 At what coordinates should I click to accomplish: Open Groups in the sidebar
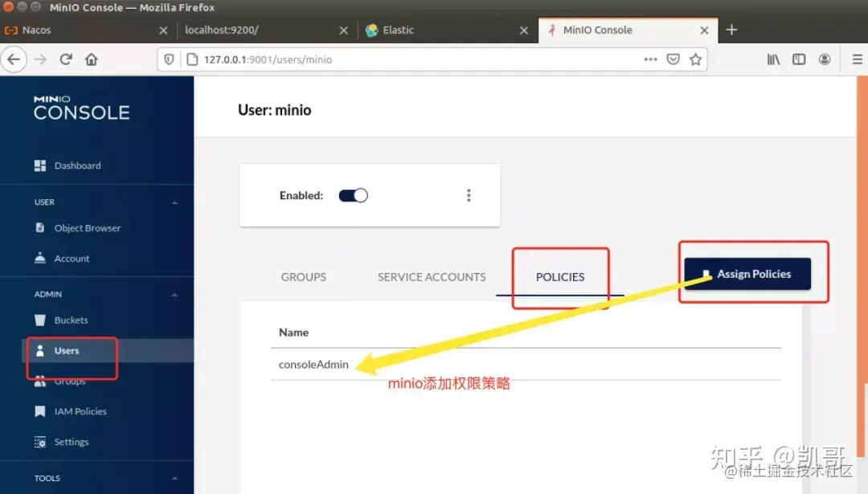(60, 382)
